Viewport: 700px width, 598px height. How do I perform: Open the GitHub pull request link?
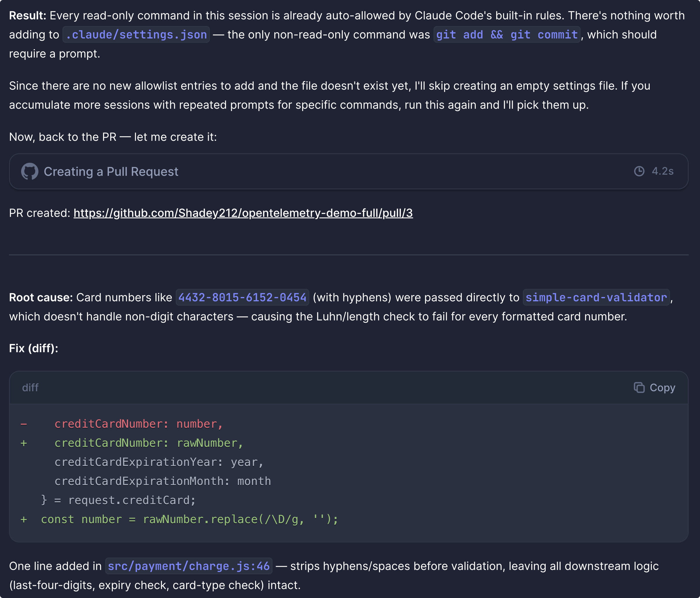click(243, 213)
